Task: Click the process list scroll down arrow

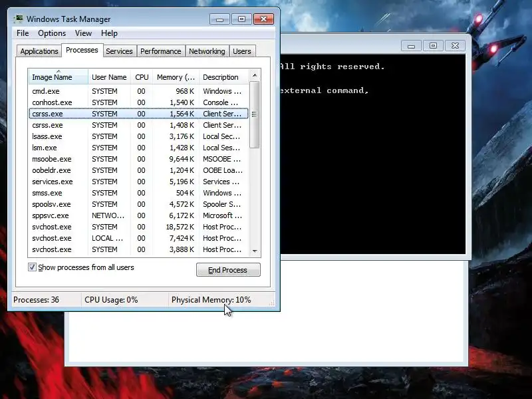Action: pyautogui.click(x=255, y=251)
